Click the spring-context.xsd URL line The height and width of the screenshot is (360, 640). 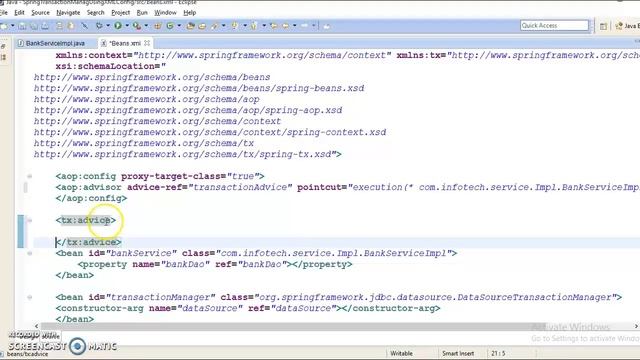point(210,132)
